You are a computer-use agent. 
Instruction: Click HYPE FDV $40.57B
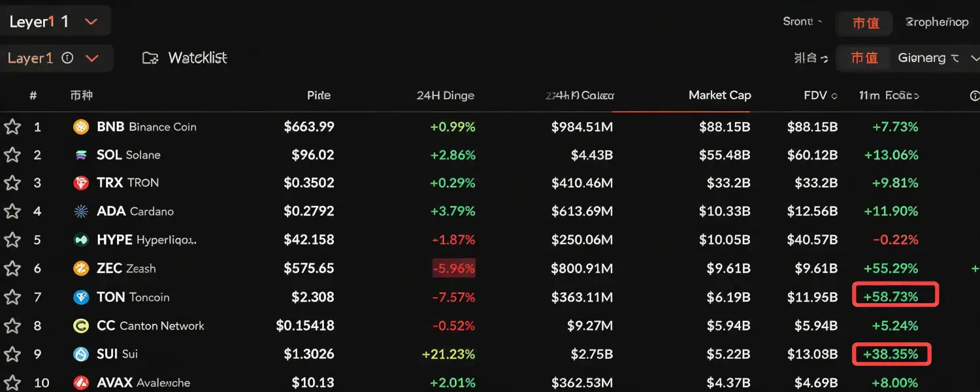click(812, 240)
